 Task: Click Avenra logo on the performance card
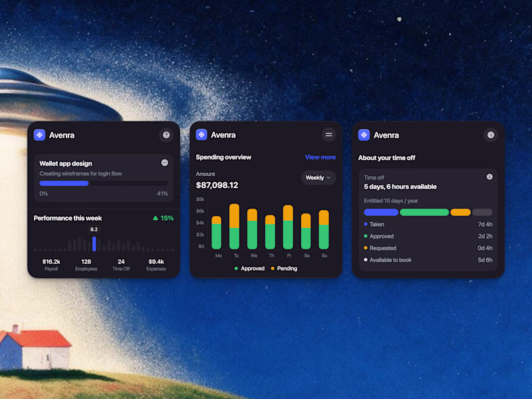[x=39, y=135]
